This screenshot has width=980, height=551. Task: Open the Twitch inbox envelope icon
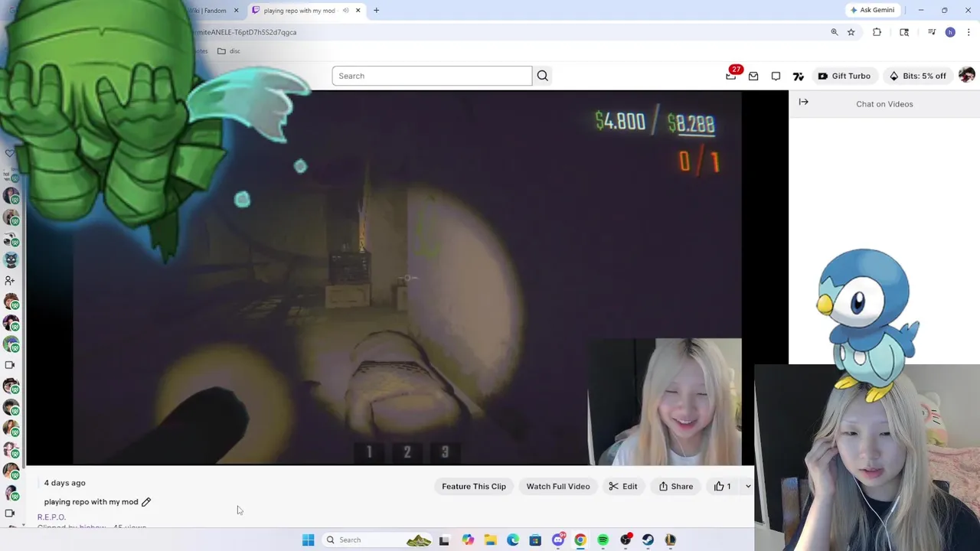coord(753,76)
